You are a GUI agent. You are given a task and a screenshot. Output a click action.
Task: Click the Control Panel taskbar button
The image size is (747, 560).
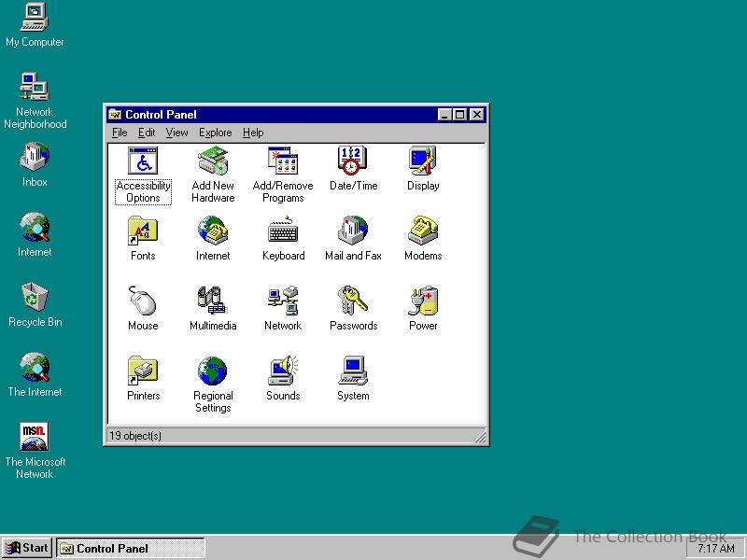point(131,548)
